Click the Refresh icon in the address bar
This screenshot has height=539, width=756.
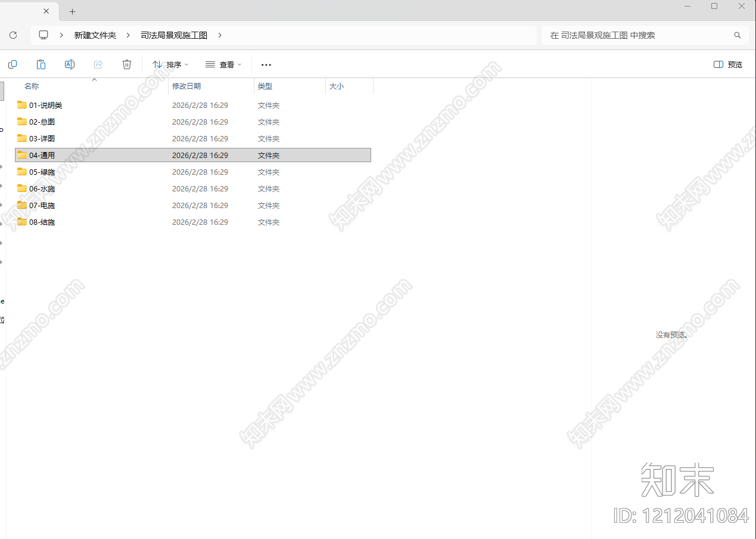(x=13, y=35)
